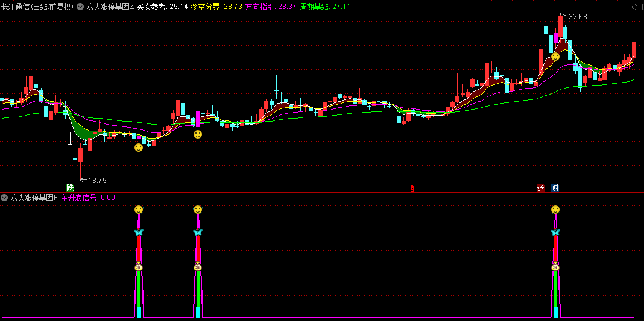
Task: Select the red S marker below the chart
Action: pyautogui.click(x=412, y=189)
